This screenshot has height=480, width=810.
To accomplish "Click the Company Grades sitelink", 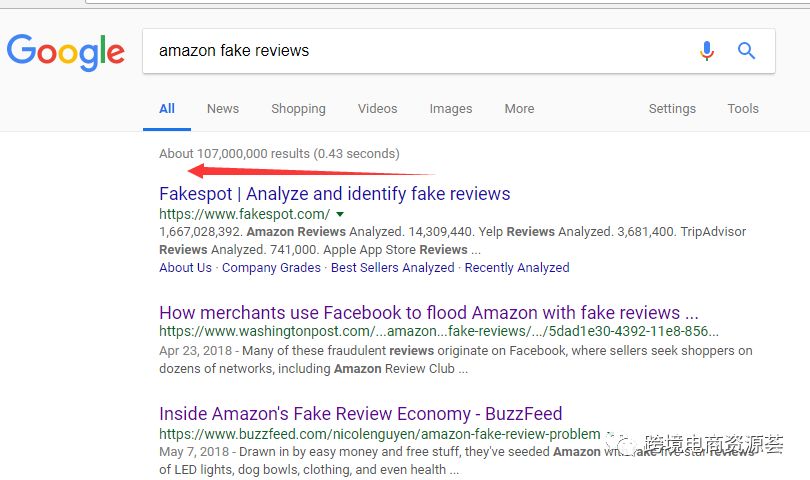I will click(x=271, y=268).
